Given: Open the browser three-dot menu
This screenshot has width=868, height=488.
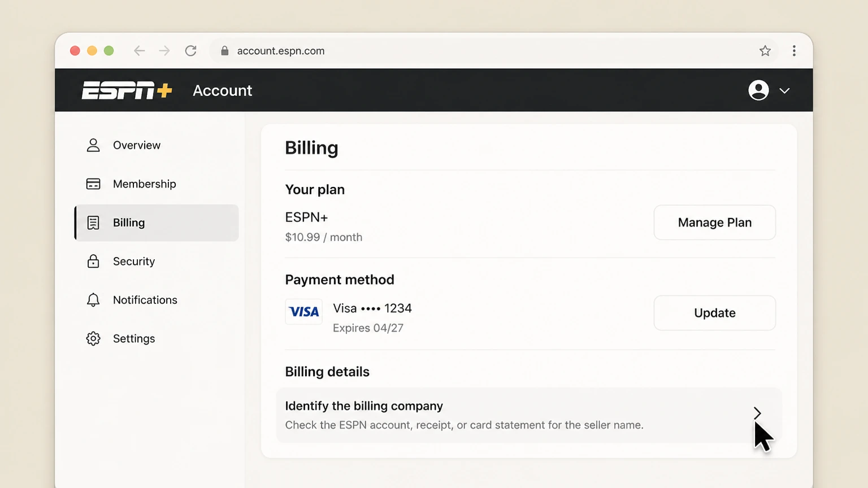Looking at the screenshot, I should 794,51.
